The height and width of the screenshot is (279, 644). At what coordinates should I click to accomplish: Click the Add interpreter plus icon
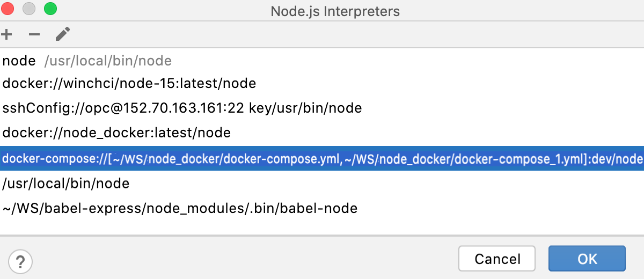7,35
